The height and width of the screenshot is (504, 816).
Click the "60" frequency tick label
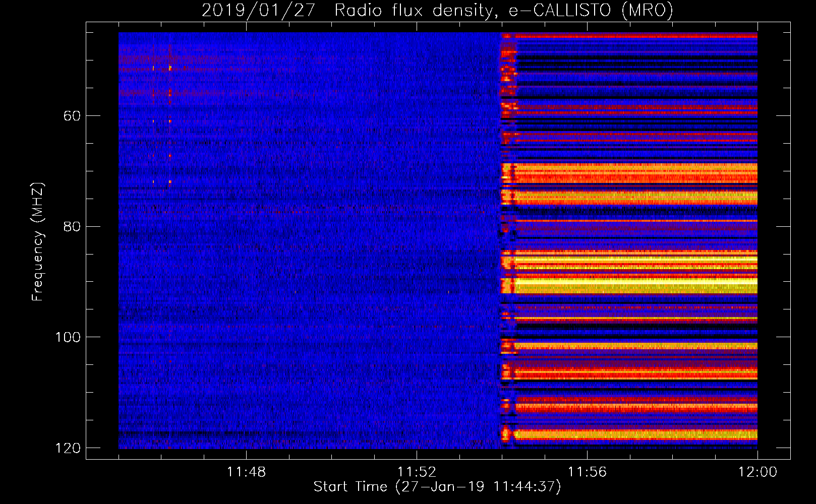coord(72,116)
